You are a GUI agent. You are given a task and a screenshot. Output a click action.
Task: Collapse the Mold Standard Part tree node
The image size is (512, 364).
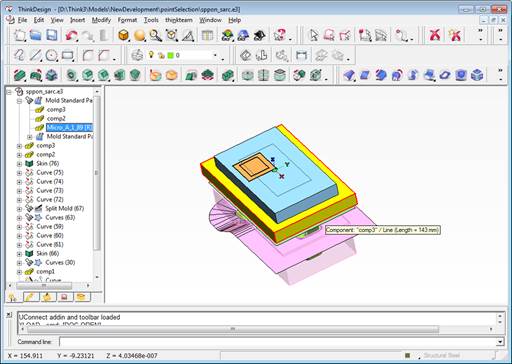(x=19, y=101)
